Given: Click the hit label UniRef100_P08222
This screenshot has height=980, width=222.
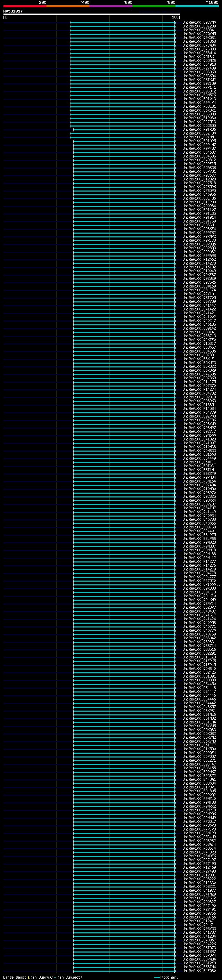Looking at the screenshot, I should click(199, 878).
